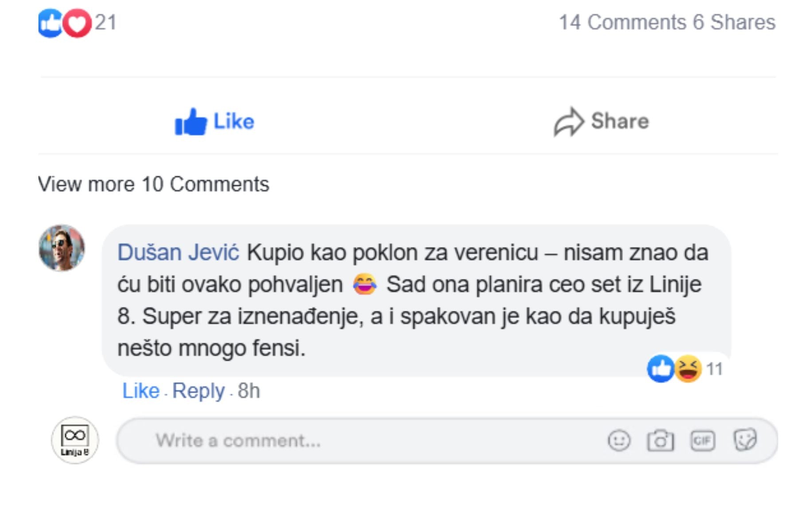The image size is (798, 532).
Task: Attach a photo using the camera icon
Action: (x=660, y=441)
